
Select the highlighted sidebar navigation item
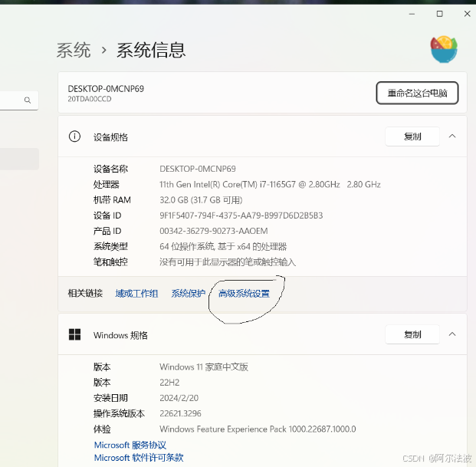19,159
